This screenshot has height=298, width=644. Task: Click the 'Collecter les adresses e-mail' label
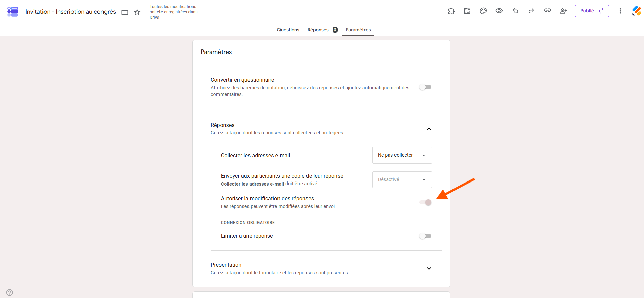coord(255,156)
